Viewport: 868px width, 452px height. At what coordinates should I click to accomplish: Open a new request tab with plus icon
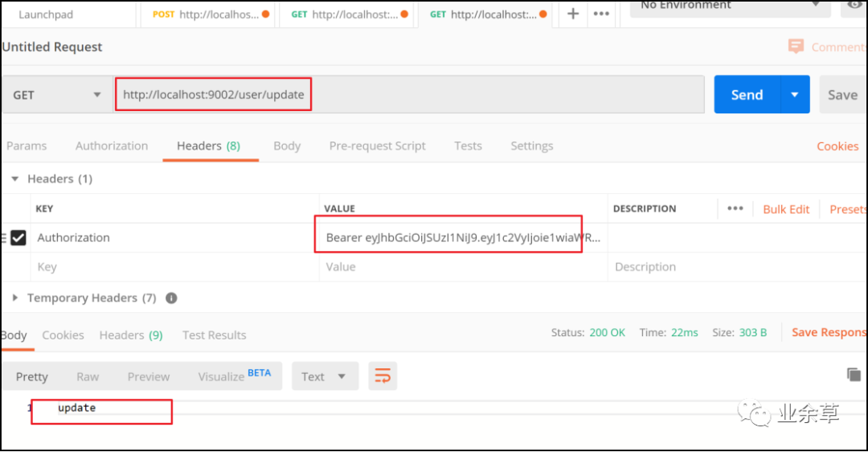[x=573, y=14]
